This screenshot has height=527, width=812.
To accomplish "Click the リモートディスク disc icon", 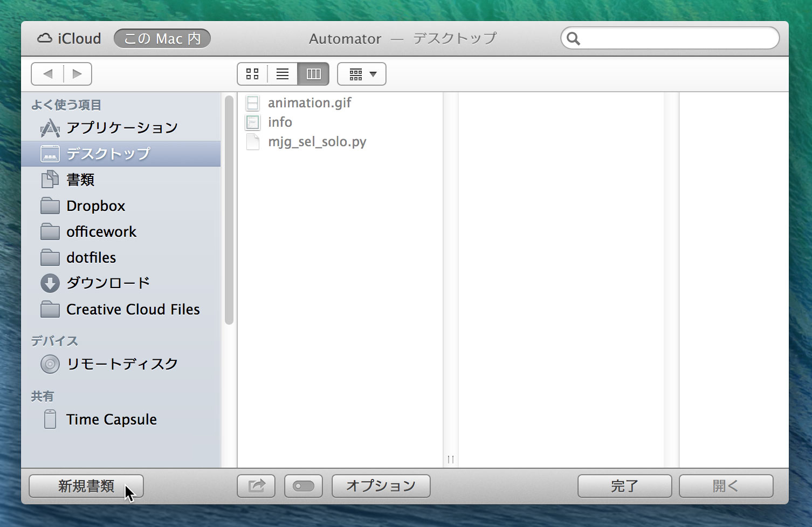I will tap(50, 364).
